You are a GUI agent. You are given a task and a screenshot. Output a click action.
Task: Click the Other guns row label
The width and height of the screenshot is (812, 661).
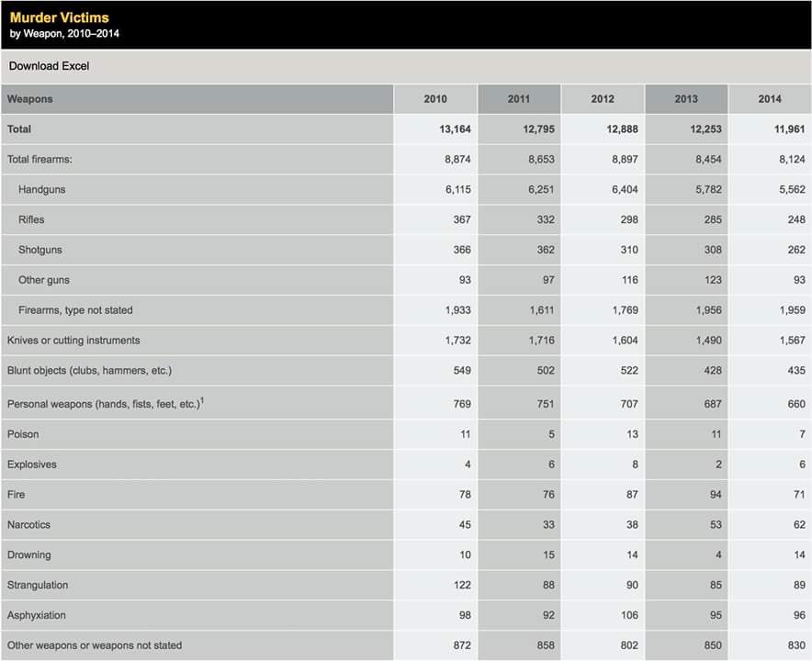pyautogui.click(x=44, y=280)
